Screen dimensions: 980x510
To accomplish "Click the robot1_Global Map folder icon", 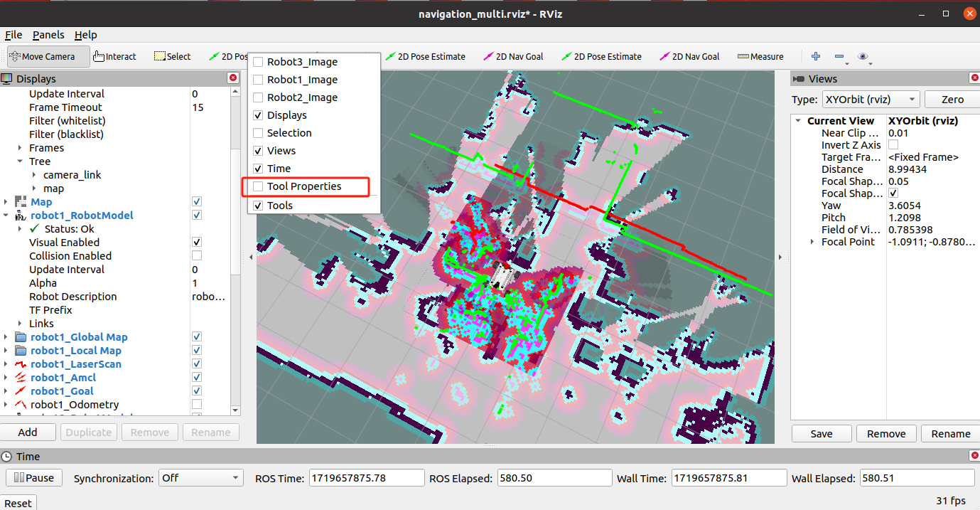I will tap(20, 337).
